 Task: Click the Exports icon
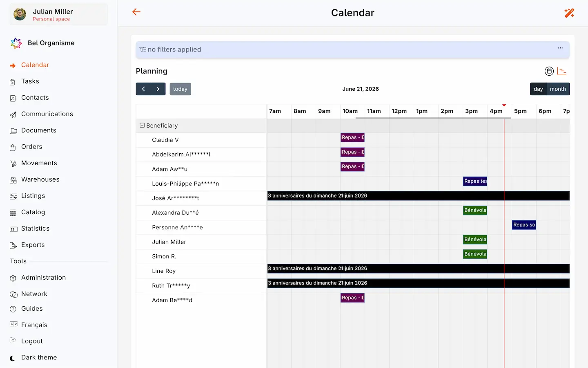coord(13,245)
